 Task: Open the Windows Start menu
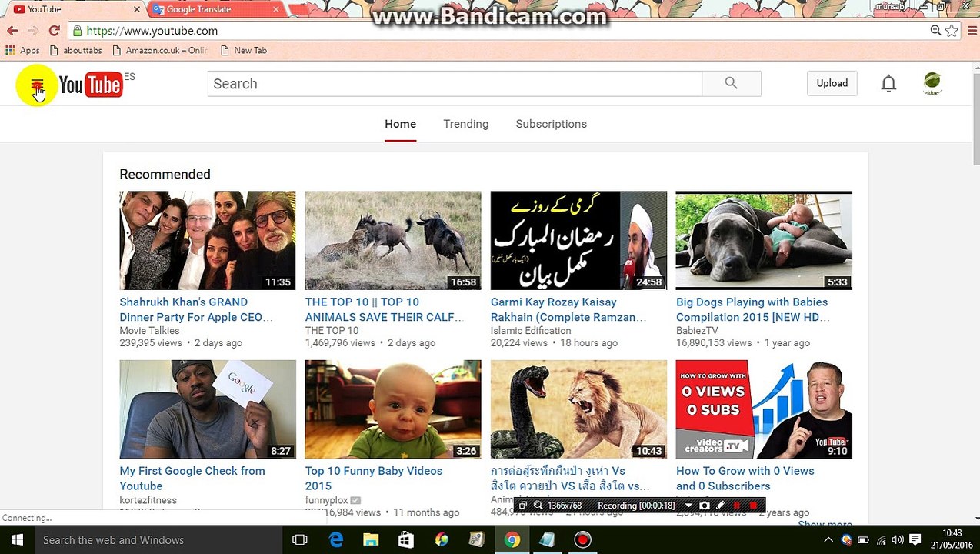[x=17, y=540]
